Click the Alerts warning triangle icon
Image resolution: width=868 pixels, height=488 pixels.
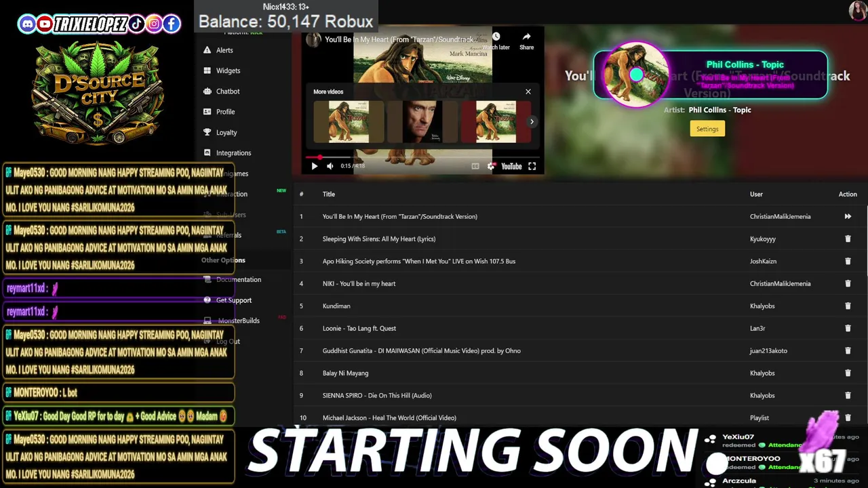pos(208,50)
